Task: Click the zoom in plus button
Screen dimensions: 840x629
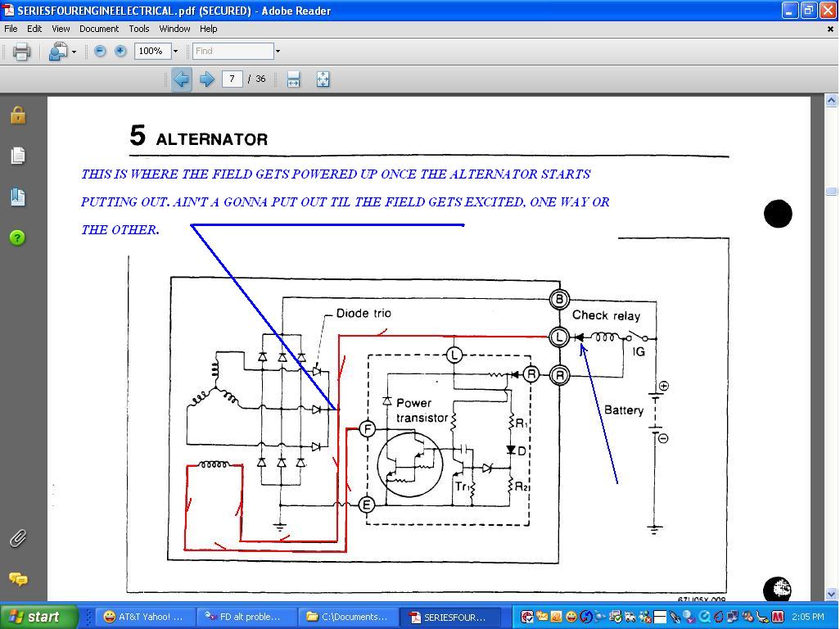Action: tap(120, 51)
